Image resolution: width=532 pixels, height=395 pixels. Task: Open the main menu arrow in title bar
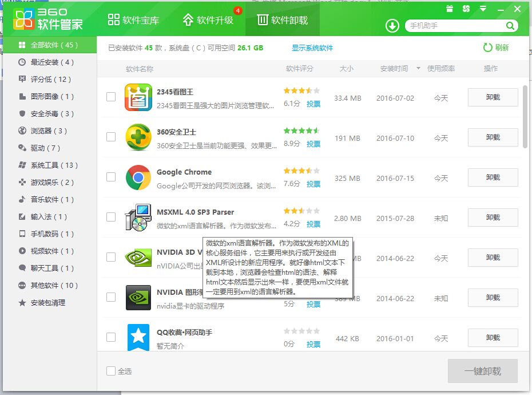(482, 9)
